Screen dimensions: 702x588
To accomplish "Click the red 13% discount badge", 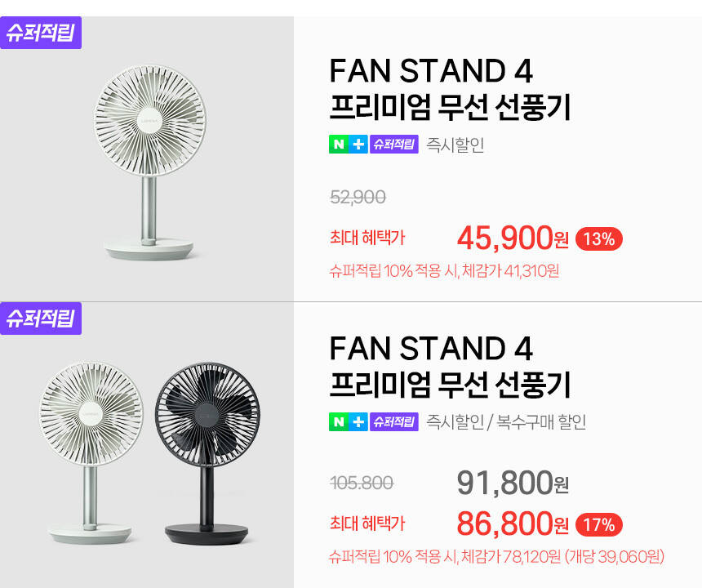I will click(600, 239).
